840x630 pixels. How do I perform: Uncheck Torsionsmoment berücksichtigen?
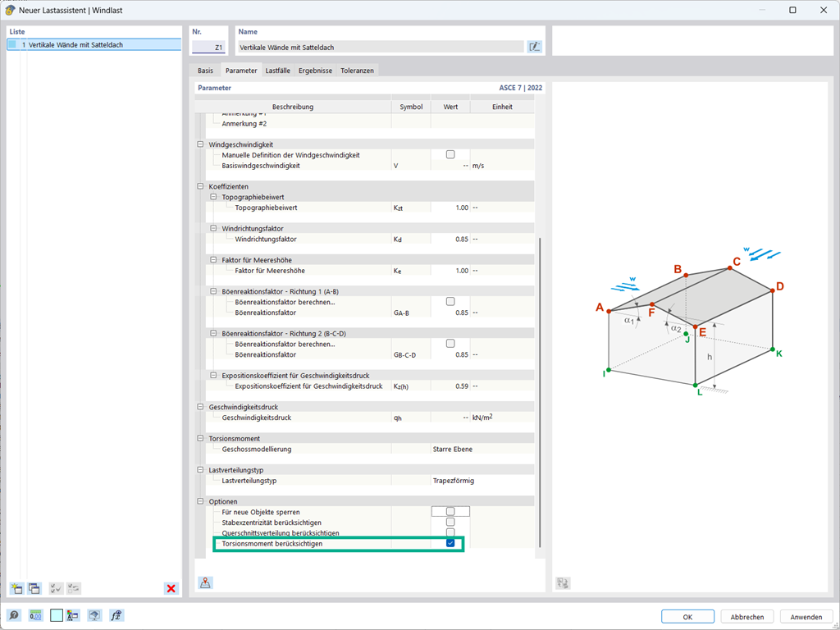[450, 543]
